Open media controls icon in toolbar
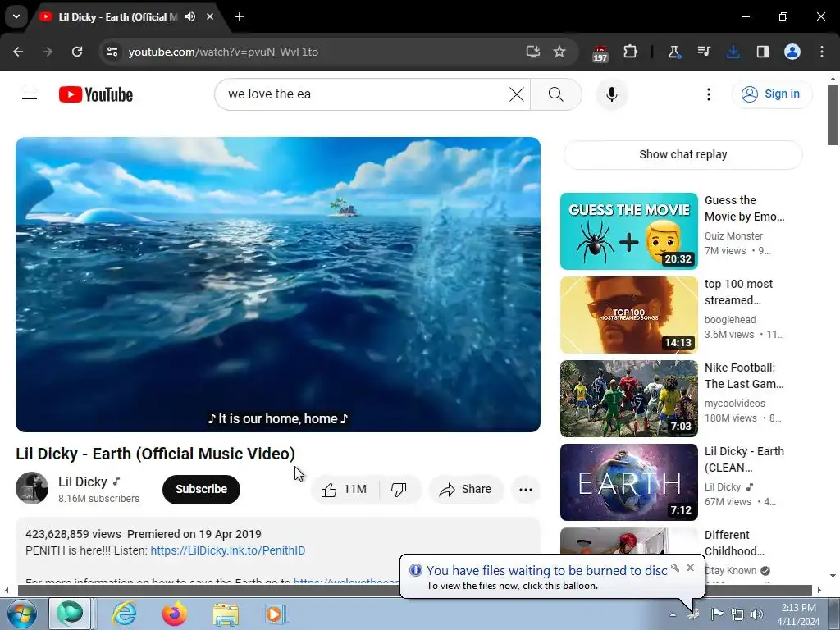The width and height of the screenshot is (840, 630). (x=704, y=52)
